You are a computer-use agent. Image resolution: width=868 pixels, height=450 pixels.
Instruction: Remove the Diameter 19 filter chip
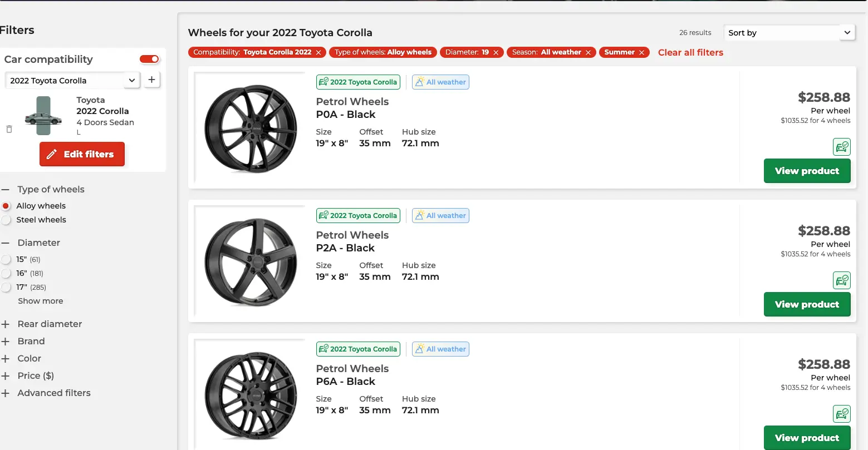point(496,52)
